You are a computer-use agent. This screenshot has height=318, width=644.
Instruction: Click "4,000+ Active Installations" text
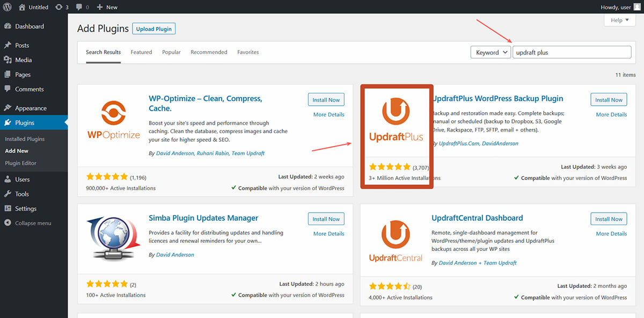click(400, 297)
